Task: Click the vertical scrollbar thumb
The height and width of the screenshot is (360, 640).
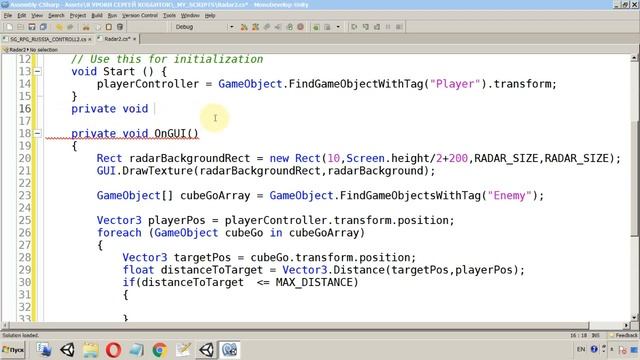Action: pos(634,179)
